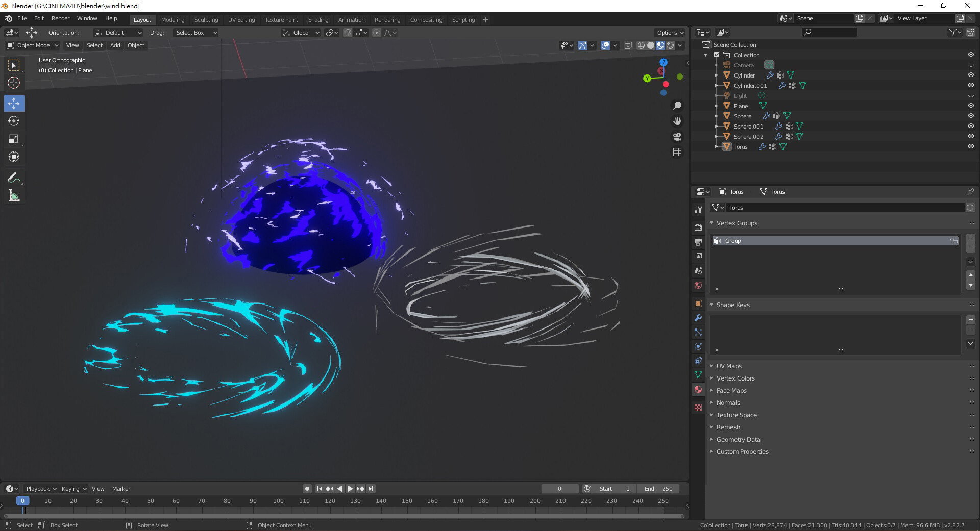Hide the Torus in the outliner
The image size is (980, 531).
pyautogui.click(x=971, y=146)
